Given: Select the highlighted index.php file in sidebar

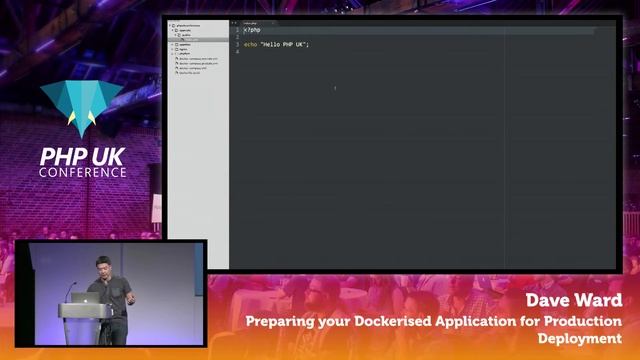Looking at the screenshot, I should 198,40.
